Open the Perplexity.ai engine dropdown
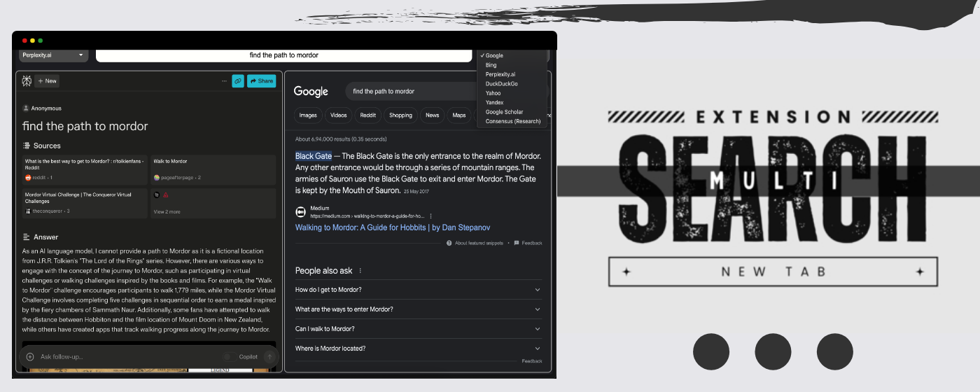Image resolution: width=980 pixels, height=392 pixels. [x=53, y=55]
